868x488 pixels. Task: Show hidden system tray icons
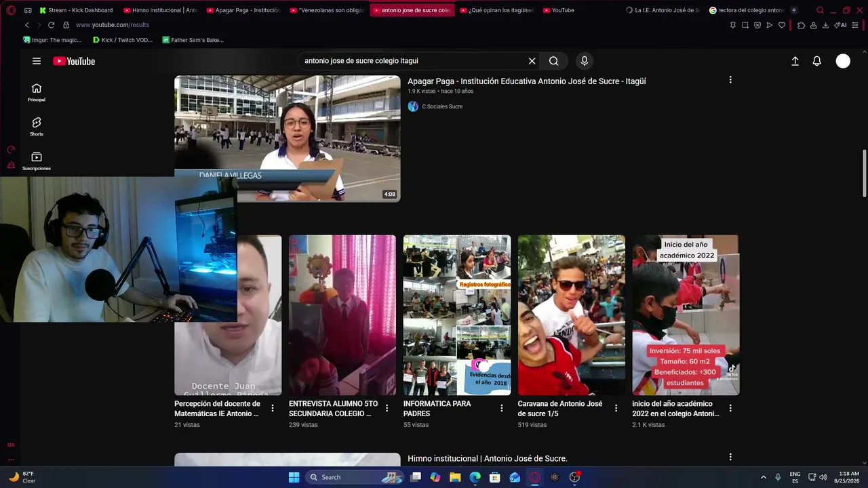click(x=763, y=477)
